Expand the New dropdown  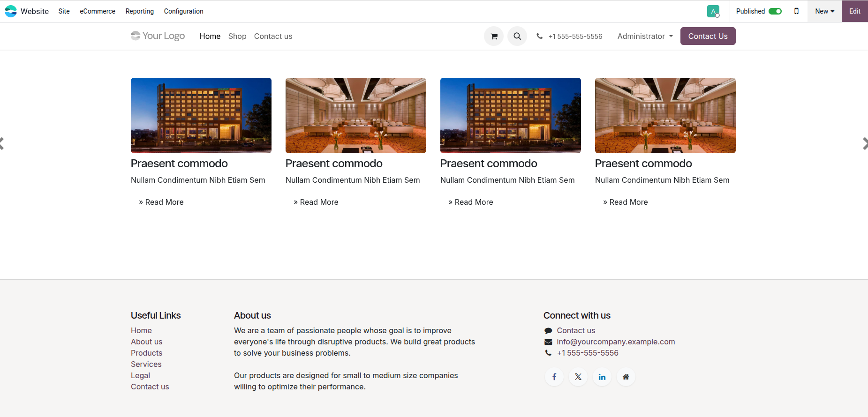(824, 11)
